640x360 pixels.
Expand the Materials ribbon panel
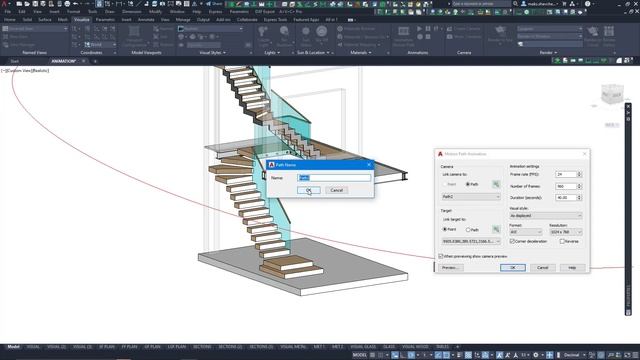361,53
